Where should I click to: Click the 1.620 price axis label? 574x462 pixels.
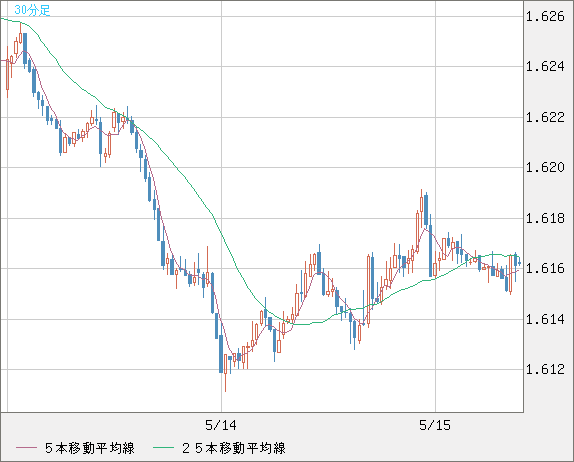(x=545, y=168)
